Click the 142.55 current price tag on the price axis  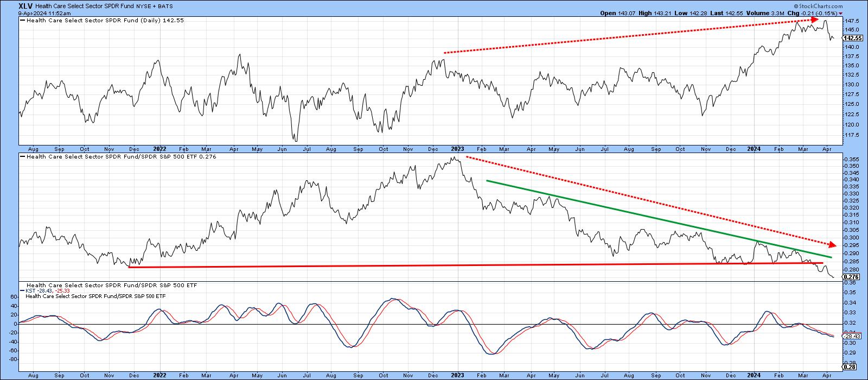[x=853, y=38]
